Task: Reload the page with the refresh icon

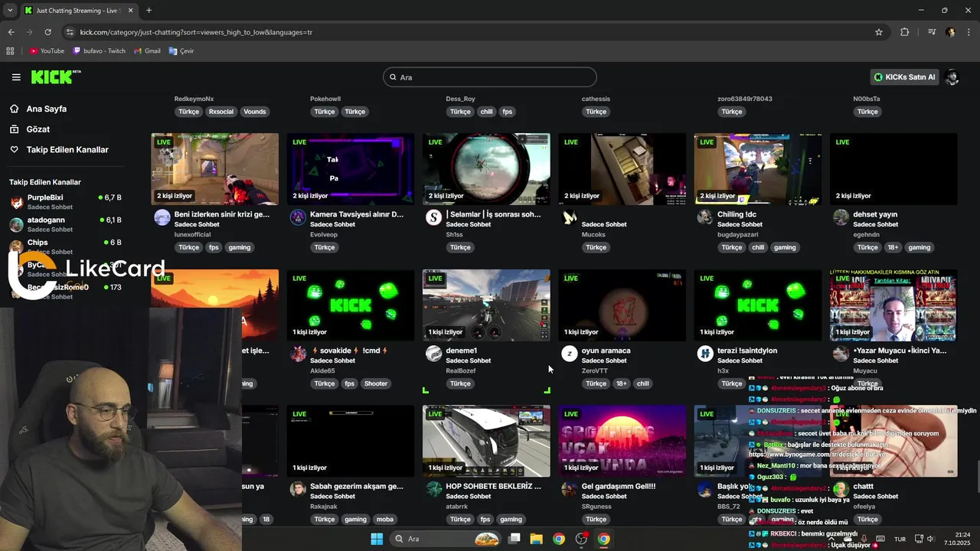Action: [x=47, y=32]
